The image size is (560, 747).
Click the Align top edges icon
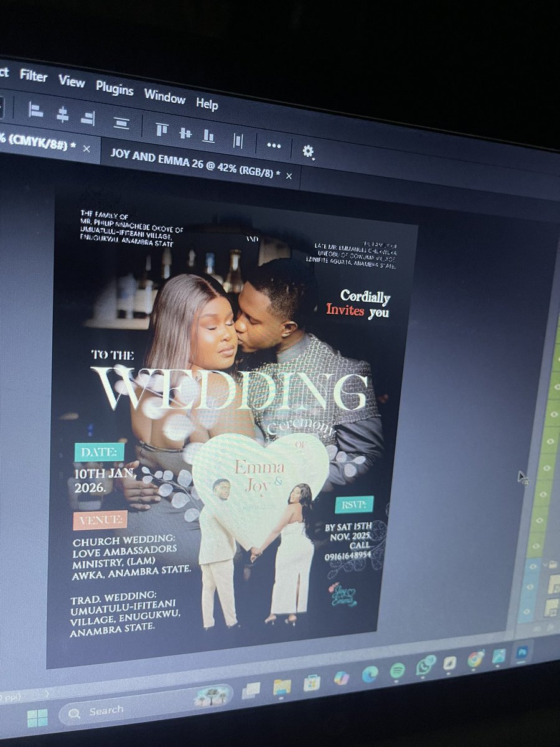point(162,129)
